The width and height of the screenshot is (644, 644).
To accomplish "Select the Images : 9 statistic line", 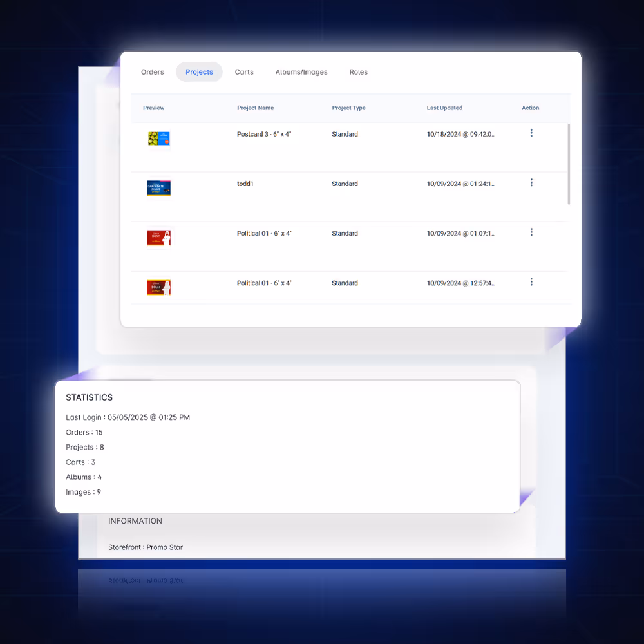I will (x=83, y=491).
